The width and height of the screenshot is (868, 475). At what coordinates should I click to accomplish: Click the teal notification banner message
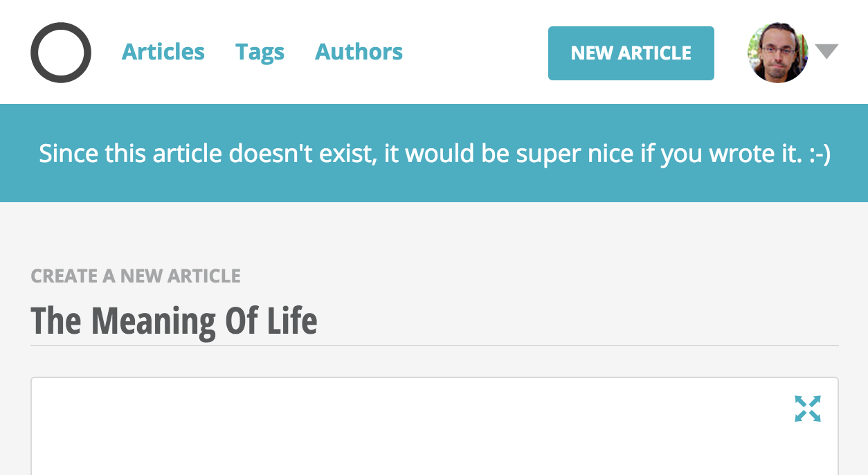click(434, 153)
